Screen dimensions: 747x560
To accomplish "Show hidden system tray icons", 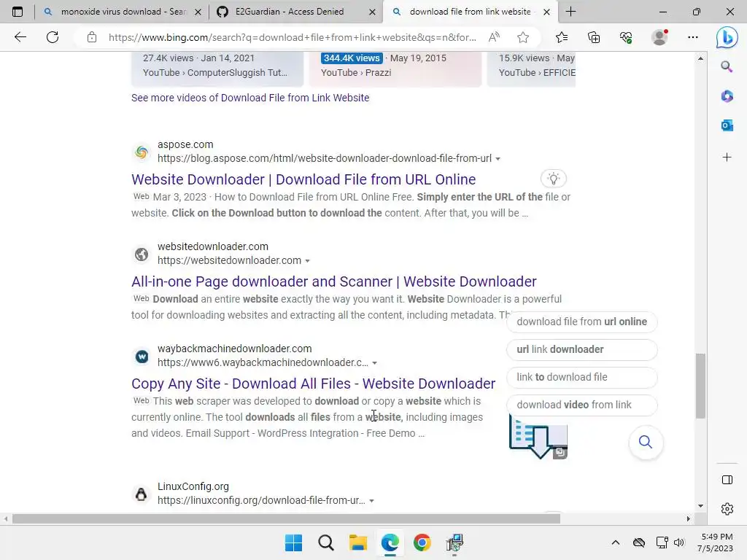I will (616, 542).
